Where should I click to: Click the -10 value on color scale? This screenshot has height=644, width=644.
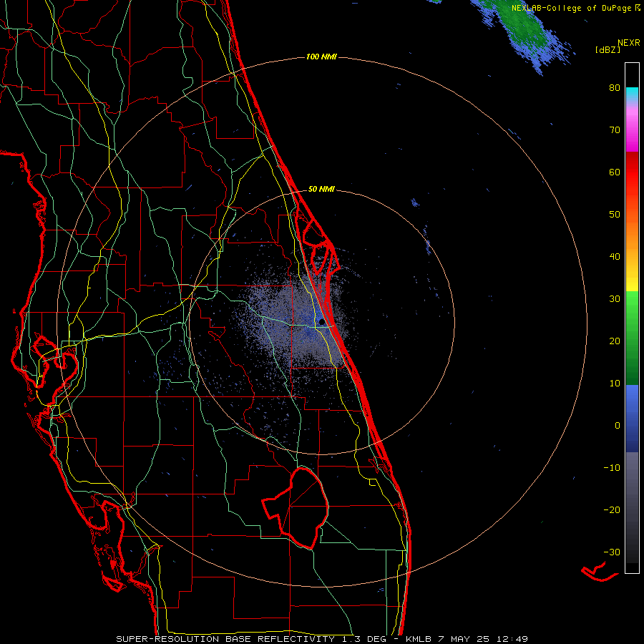coord(612,468)
